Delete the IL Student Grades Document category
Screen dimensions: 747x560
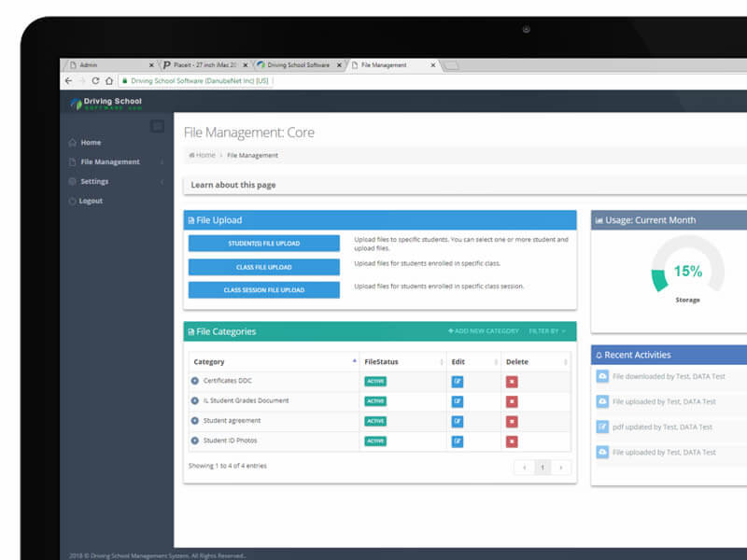[512, 401]
